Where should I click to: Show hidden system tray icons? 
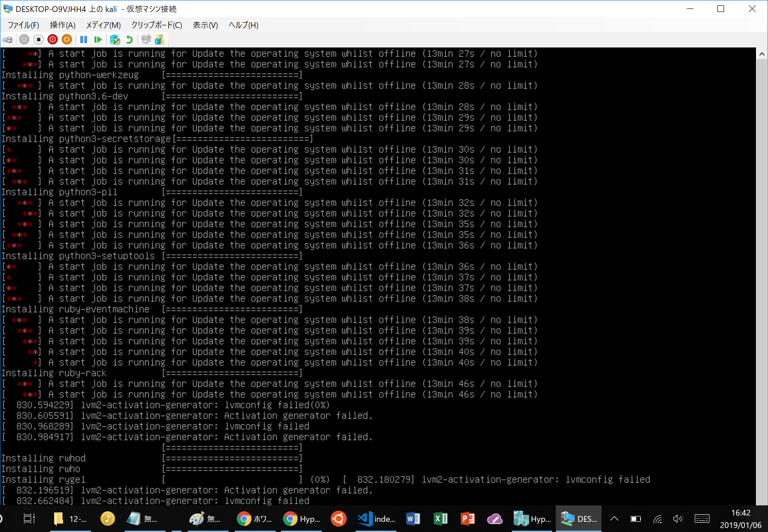point(614,519)
